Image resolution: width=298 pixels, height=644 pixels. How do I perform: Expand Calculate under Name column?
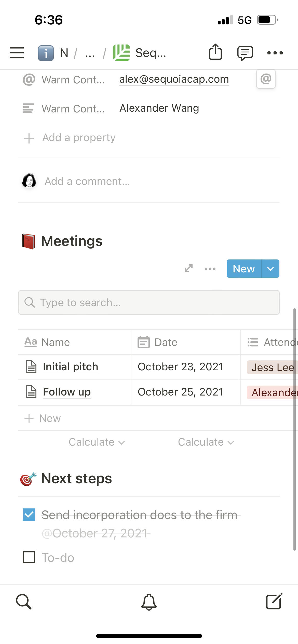[x=97, y=442]
